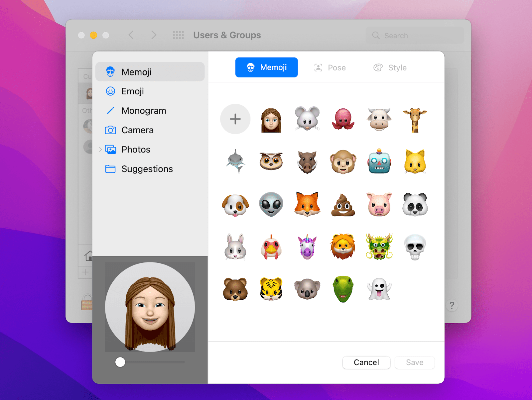Pick the monkey Animoji
This screenshot has width=532, height=400.
343,162
